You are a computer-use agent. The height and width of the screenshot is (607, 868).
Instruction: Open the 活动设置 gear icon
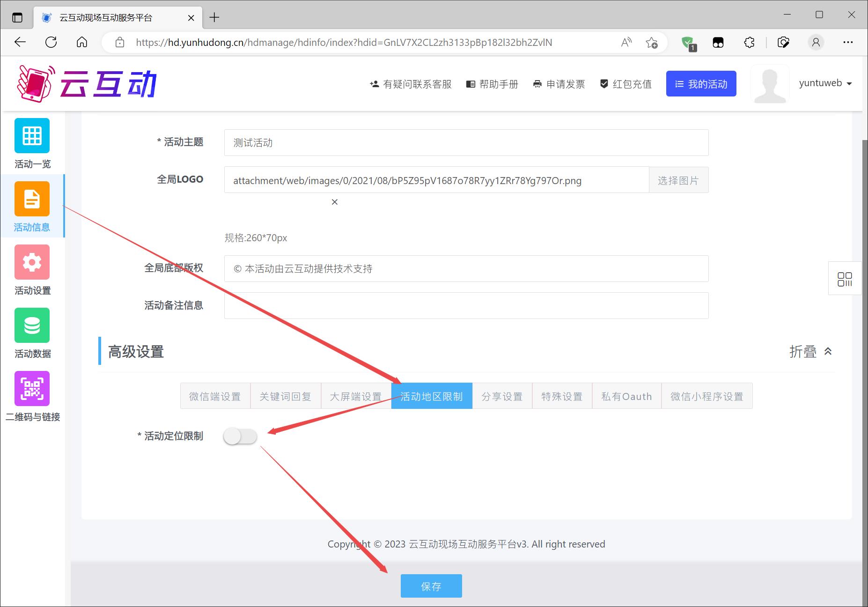(x=32, y=262)
